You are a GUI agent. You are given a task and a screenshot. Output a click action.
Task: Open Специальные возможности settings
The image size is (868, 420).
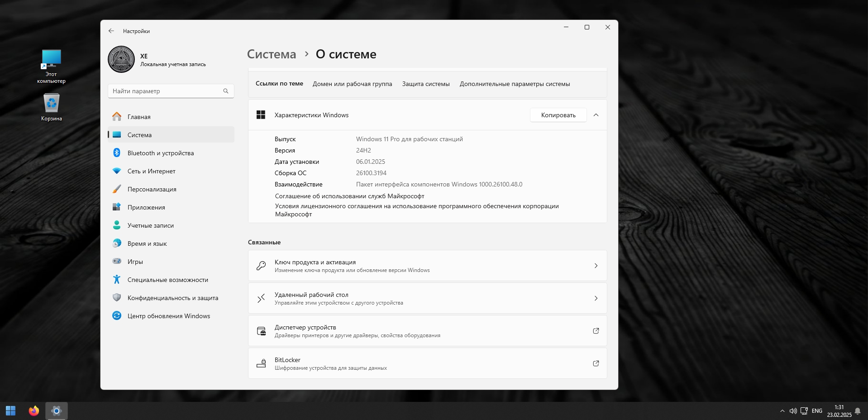[167, 280]
